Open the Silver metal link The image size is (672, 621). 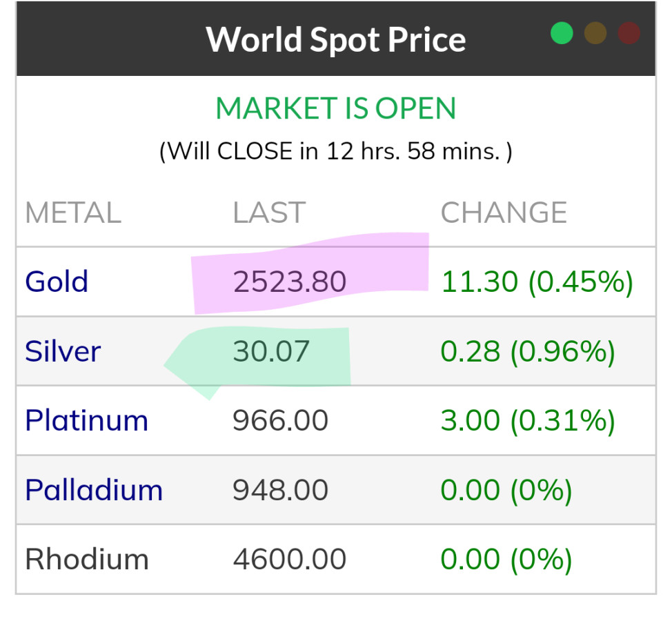click(x=63, y=351)
